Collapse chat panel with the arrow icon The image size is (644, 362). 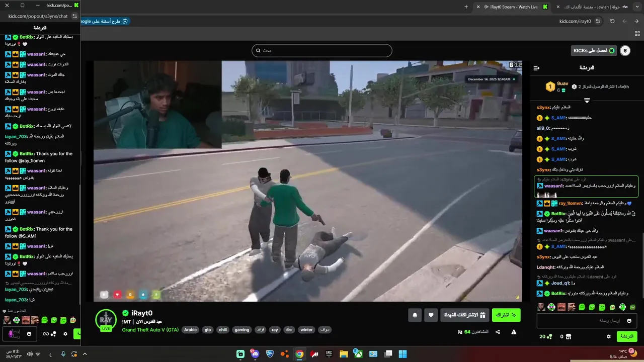click(536, 68)
